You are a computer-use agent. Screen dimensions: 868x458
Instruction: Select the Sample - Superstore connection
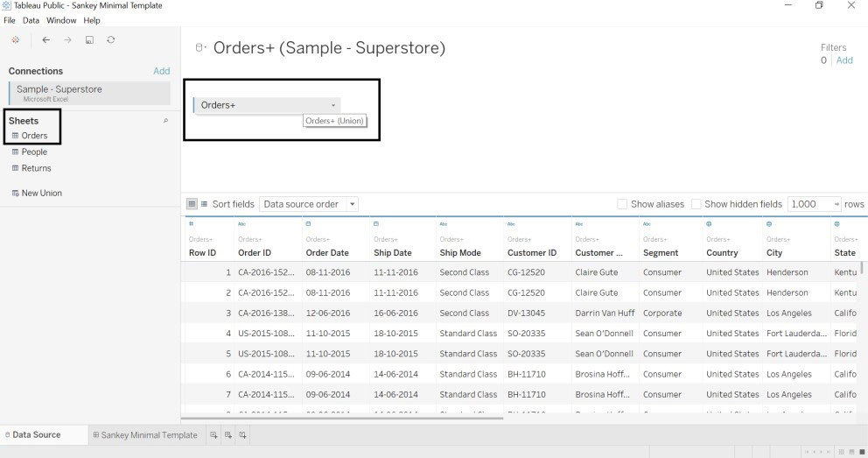pos(89,93)
